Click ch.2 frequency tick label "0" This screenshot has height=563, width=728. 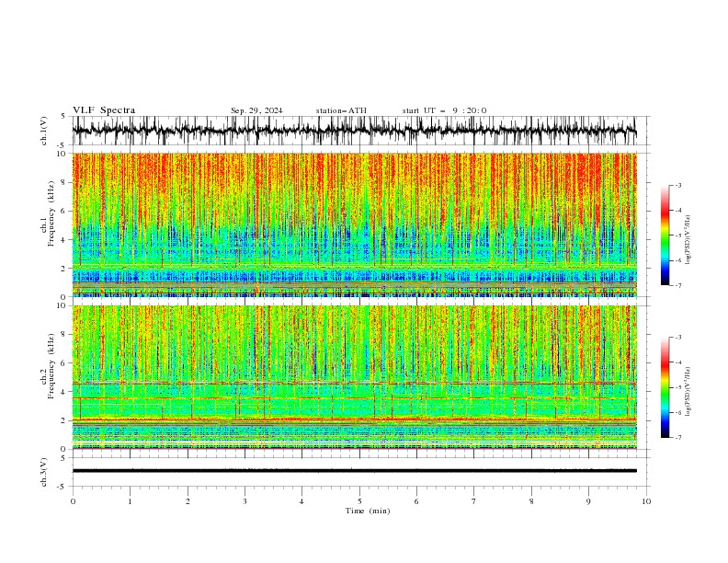pyautogui.click(x=63, y=449)
